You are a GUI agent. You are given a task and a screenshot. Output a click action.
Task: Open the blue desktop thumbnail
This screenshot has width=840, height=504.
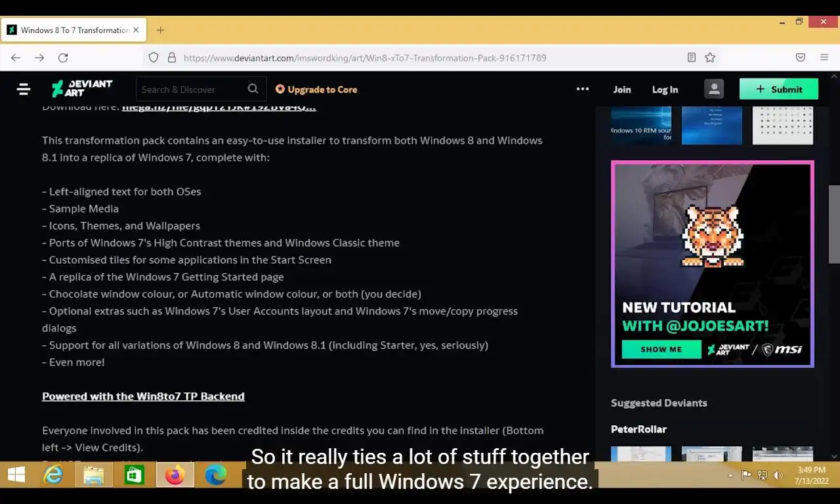[712, 126]
